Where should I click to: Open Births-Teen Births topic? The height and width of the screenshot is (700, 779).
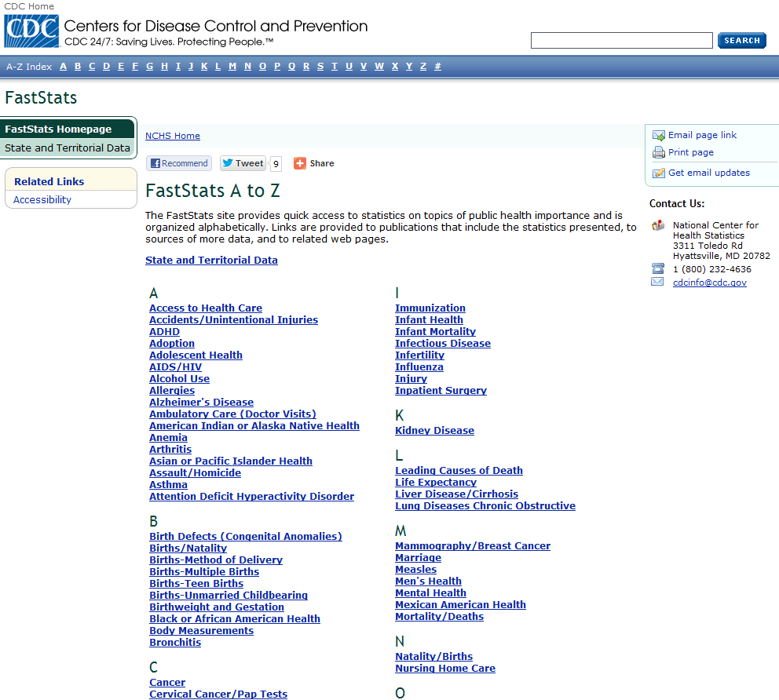click(196, 584)
